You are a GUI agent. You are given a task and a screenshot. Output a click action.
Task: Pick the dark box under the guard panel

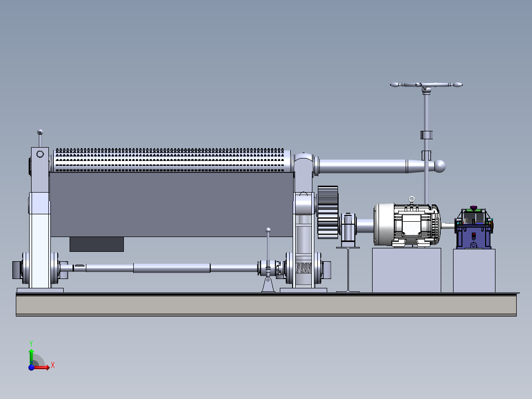97,244
